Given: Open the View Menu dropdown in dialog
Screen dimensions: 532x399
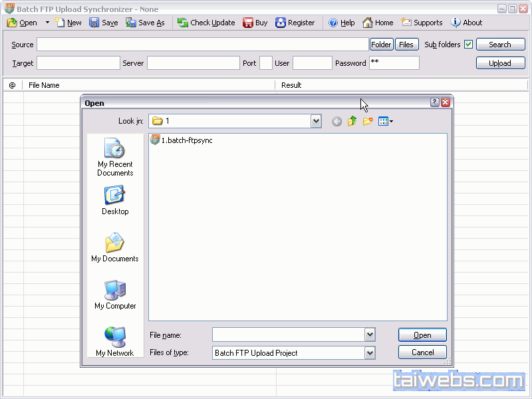Looking at the screenshot, I should pyautogui.click(x=386, y=121).
